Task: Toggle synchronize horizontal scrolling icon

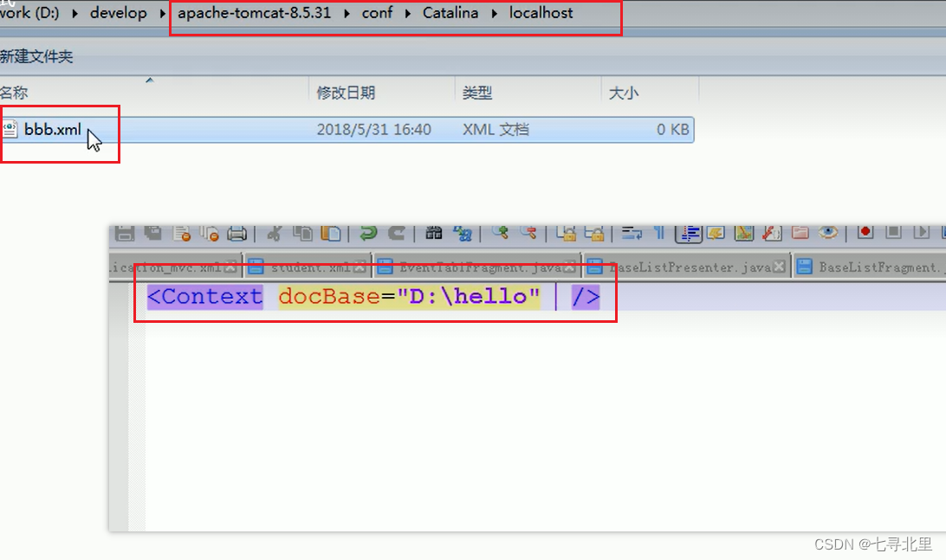Action: click(x=594, y=233)
